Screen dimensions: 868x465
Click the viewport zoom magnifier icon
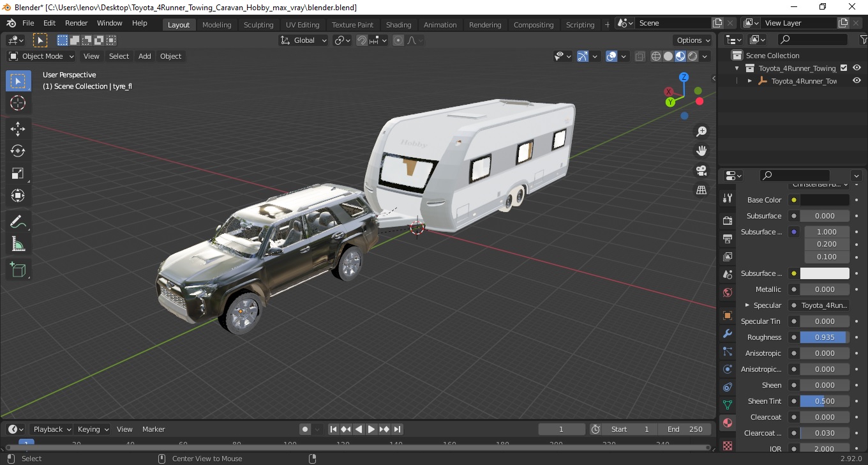701,132
